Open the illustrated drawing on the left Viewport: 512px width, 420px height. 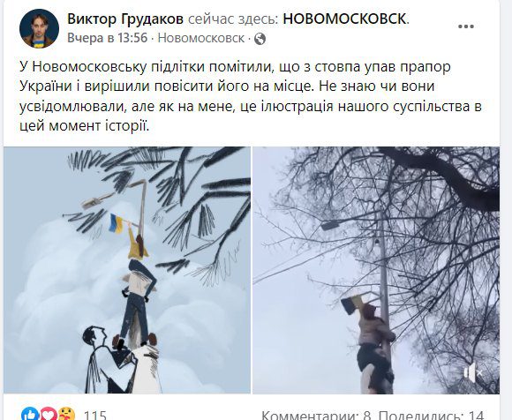(x=127, y=270)
